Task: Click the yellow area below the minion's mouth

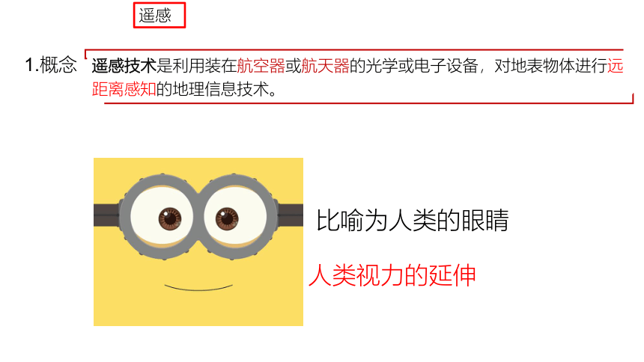Action: click(x=198, y=309)
